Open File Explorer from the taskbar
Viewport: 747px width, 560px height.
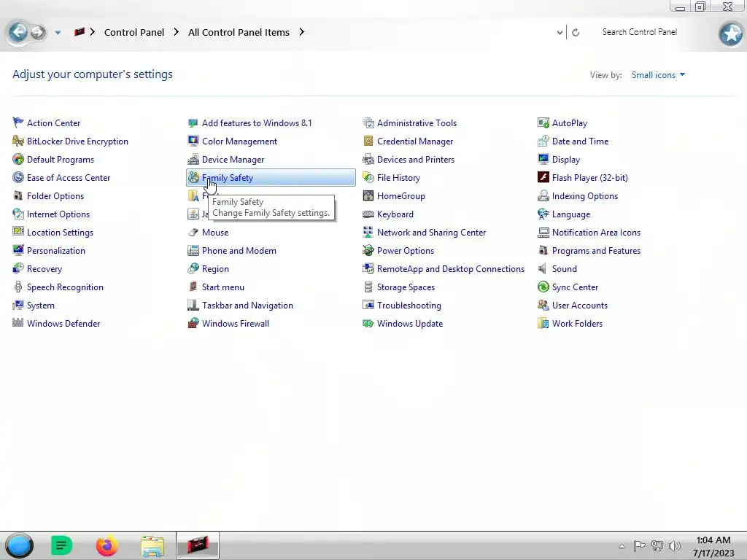click(152, 545)
